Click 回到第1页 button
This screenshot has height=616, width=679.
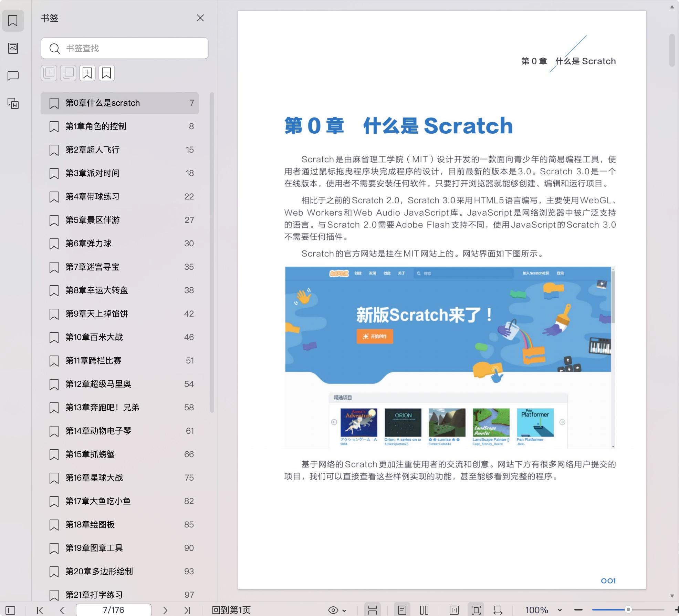coord(231,610)
